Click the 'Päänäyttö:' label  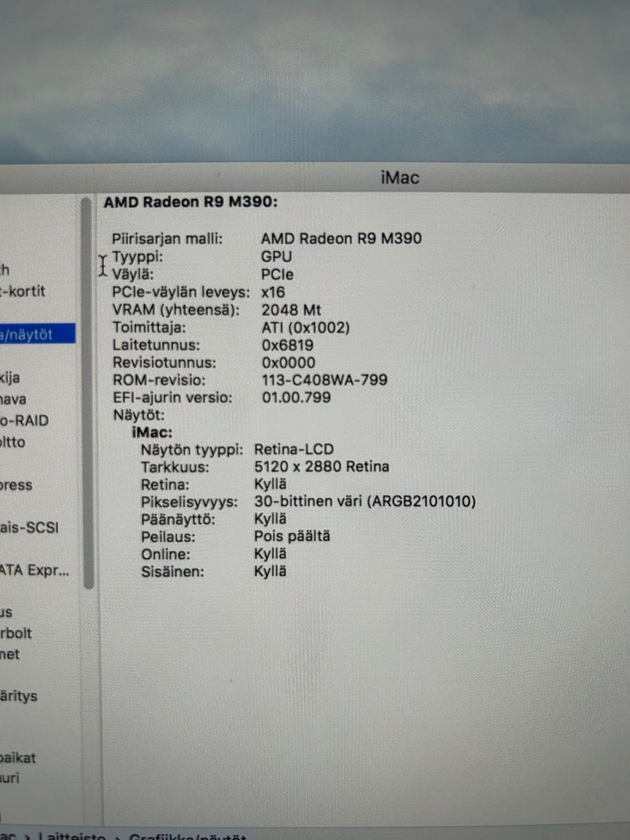point(178,520)
